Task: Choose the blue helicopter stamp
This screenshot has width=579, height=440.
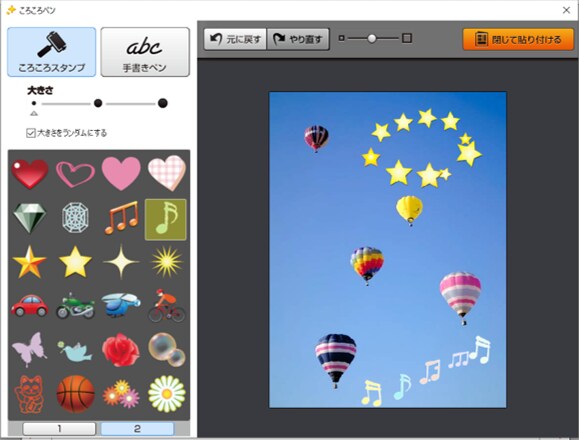Action: [x=121, y=305]
